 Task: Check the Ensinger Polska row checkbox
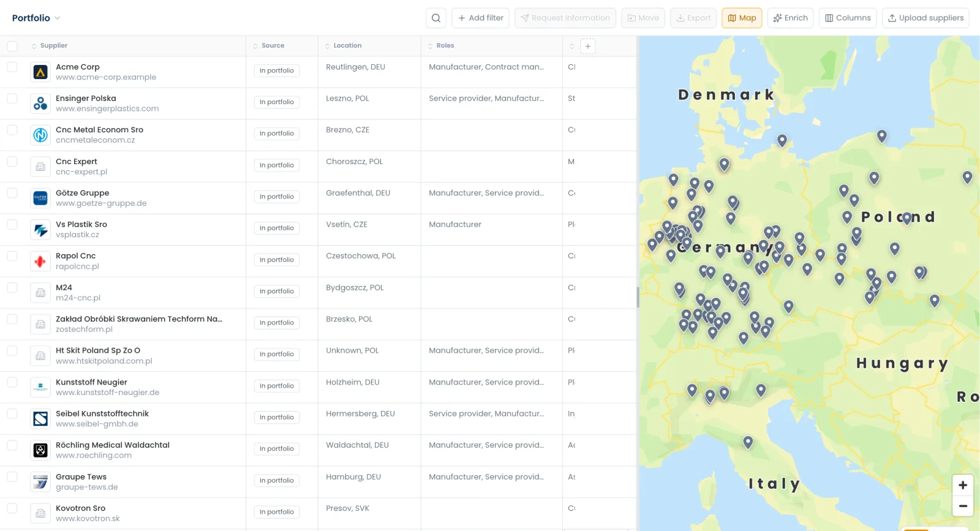pos(12,98)
